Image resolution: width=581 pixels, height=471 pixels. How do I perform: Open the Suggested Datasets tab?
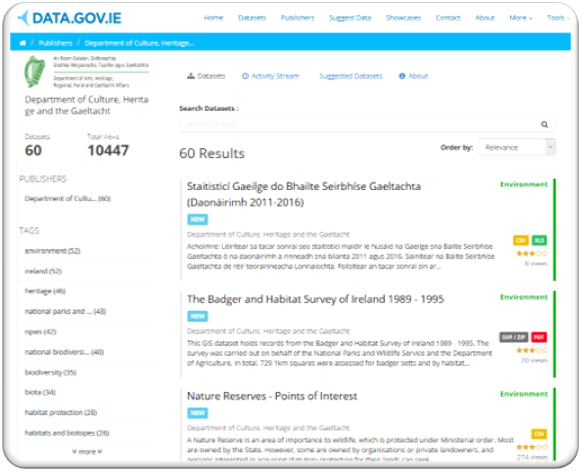pyautogui.click(x=351, y=76)
